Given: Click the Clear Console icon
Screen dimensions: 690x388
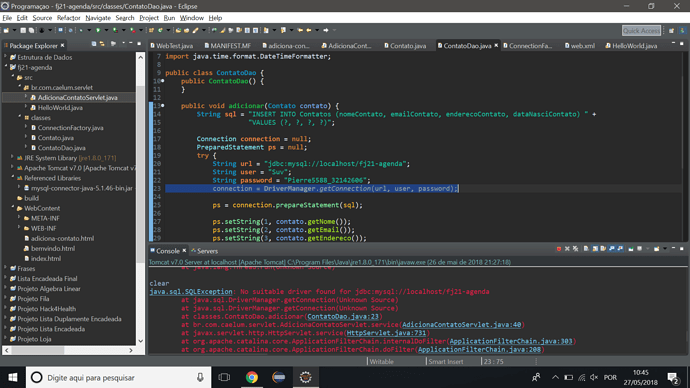Looking at the screenshot, I should coord(586,249).
